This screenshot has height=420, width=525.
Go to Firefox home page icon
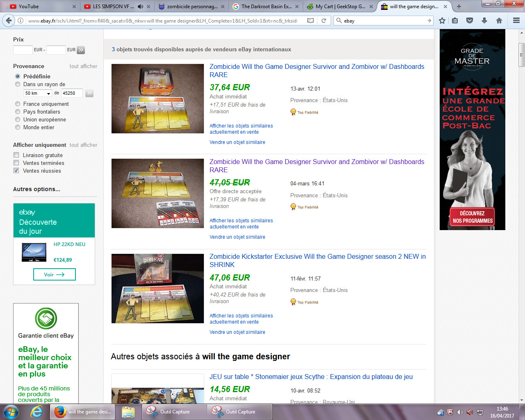[x=499, y=21]
